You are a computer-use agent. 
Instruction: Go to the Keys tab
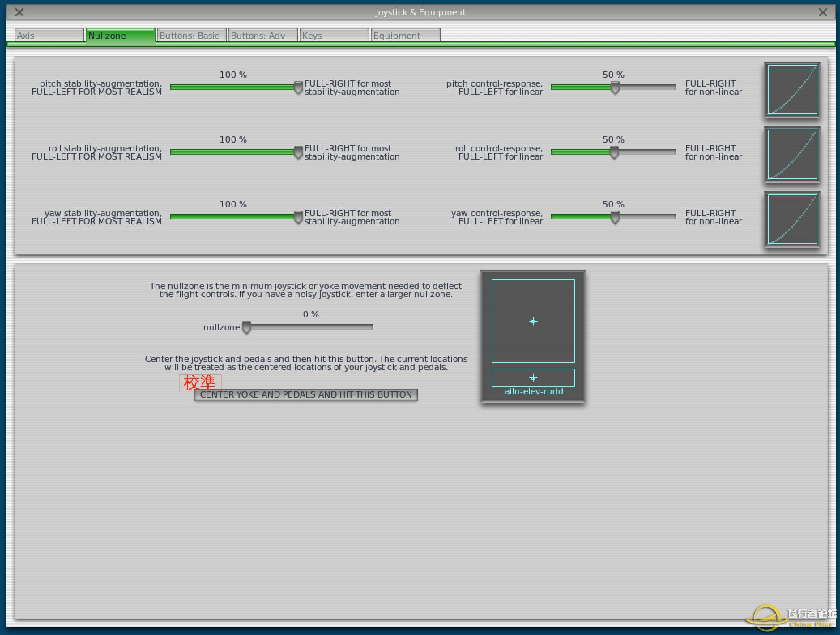click(x=334, y=35)
